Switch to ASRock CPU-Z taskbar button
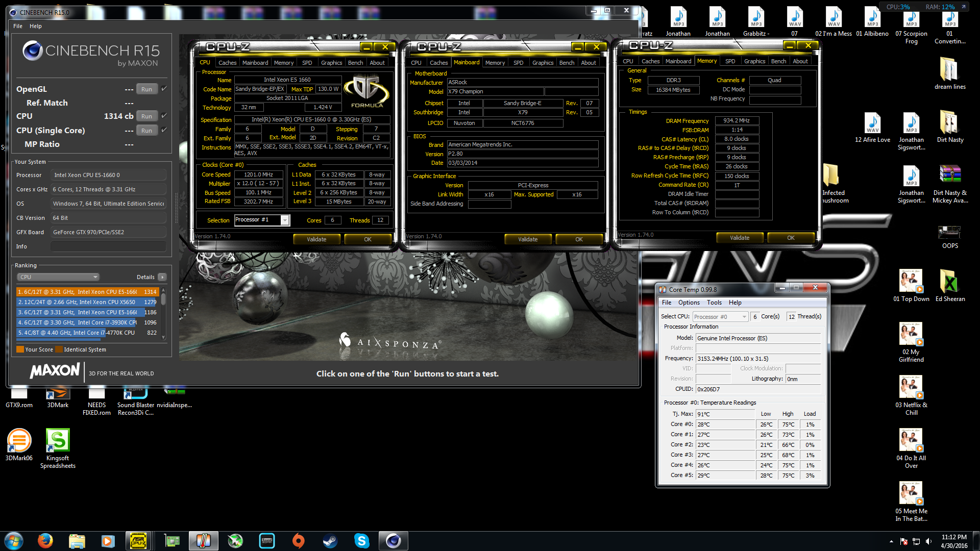The width and height of the screenshot is (980, 551). point(138,541)
